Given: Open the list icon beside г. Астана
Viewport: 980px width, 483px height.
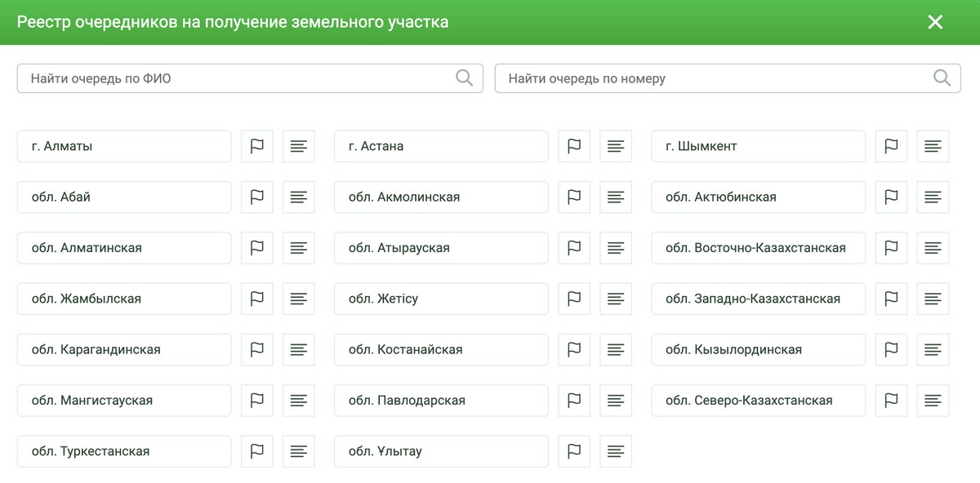Looking at the screenshot, I should tap(616, 146).
